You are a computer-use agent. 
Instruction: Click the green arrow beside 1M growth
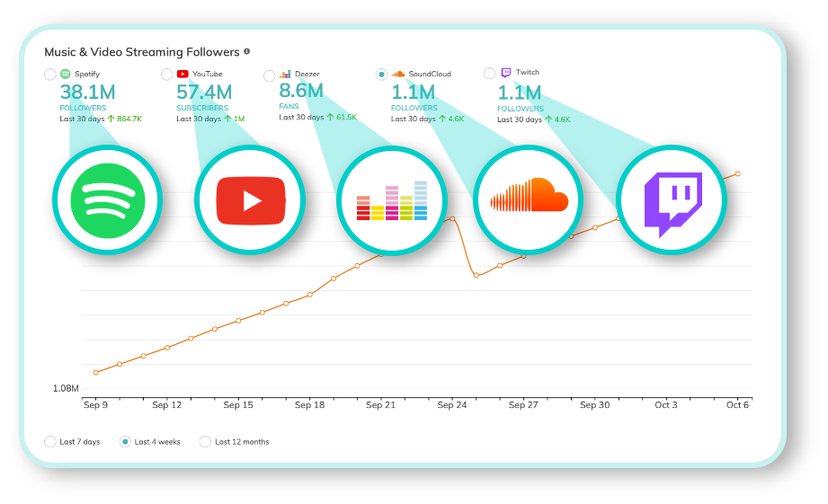pyautogui.click(x=227, y=119)
